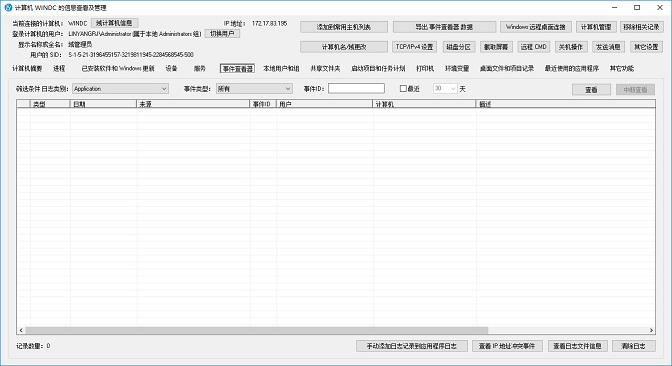Click the user SID value text
Image resolution: width=672 pixels, height=366 pixels.
131,55
